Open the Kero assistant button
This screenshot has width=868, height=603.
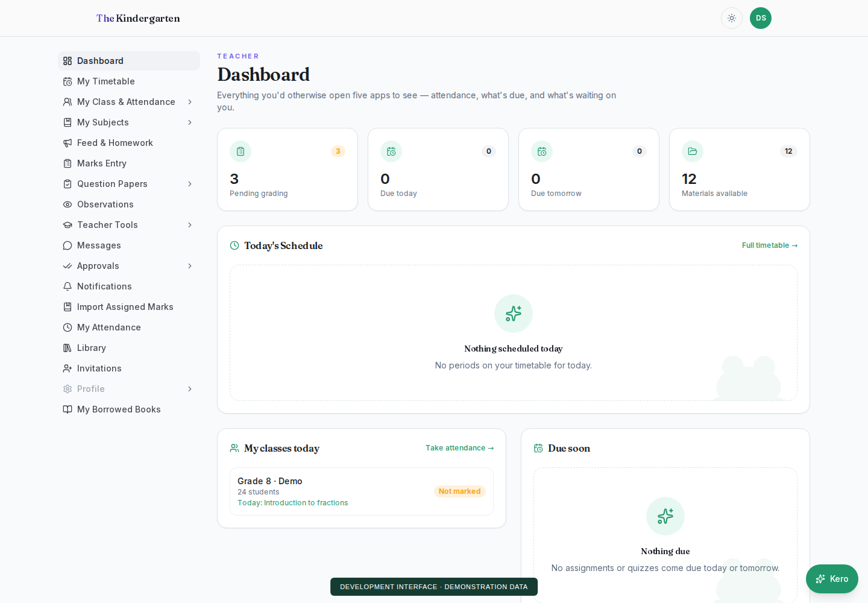coord(832,579)
